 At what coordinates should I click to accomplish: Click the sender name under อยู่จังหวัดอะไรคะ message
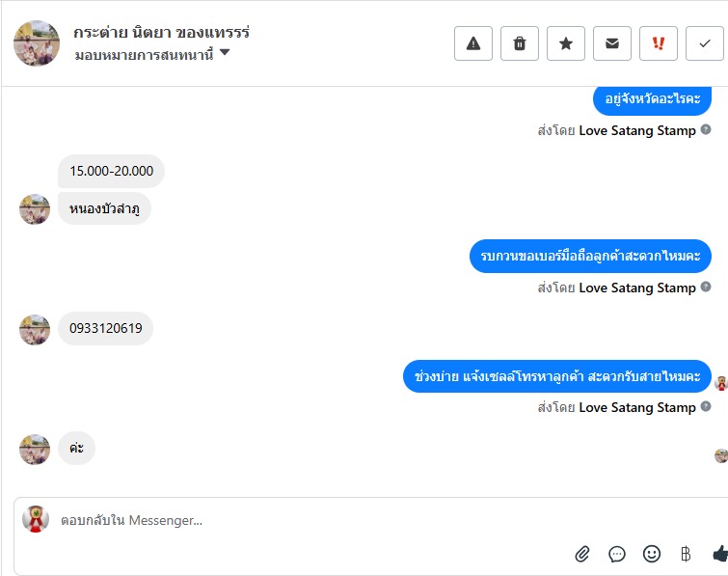coord(636,130)
